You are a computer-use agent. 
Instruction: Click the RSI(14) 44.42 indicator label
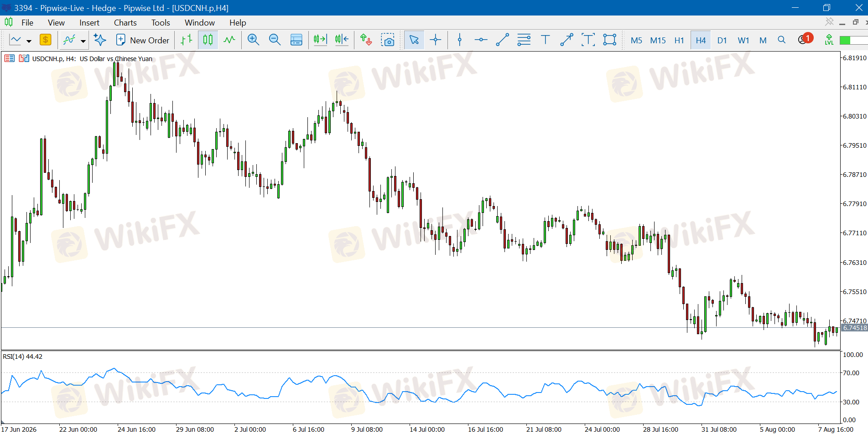pyautogui.click(x=22, y=356)
